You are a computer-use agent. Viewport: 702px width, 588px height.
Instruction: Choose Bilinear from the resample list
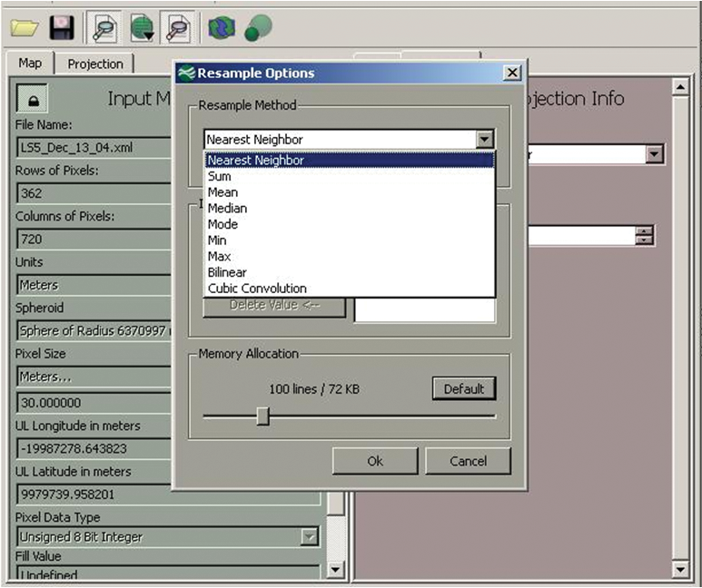coord(226,272)
